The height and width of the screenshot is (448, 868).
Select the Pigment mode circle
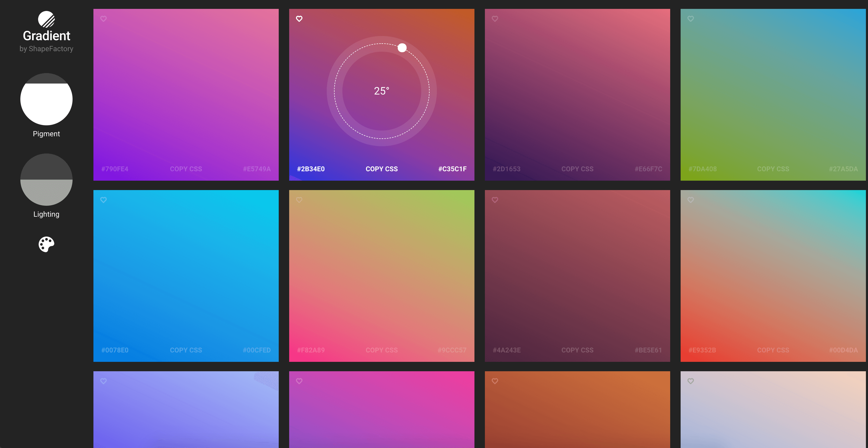[46, 99]
